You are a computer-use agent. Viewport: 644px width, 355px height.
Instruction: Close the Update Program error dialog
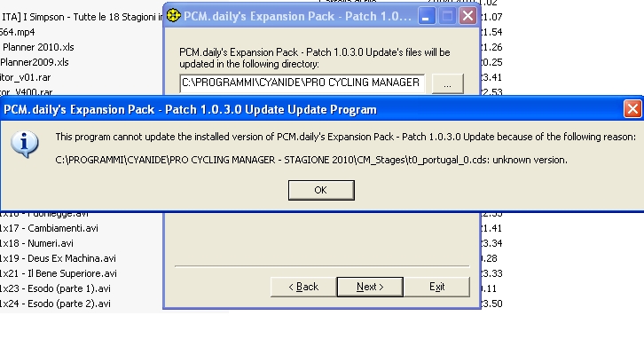tap(632, 109)
